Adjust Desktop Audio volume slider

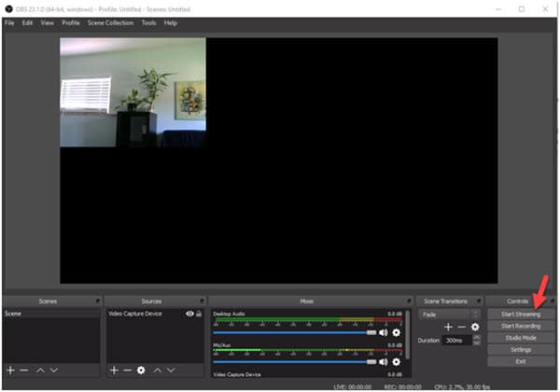295,333
